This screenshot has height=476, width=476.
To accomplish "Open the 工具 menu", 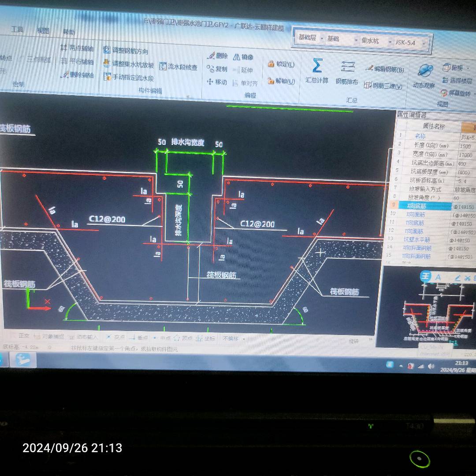I will tap(17, 30).
